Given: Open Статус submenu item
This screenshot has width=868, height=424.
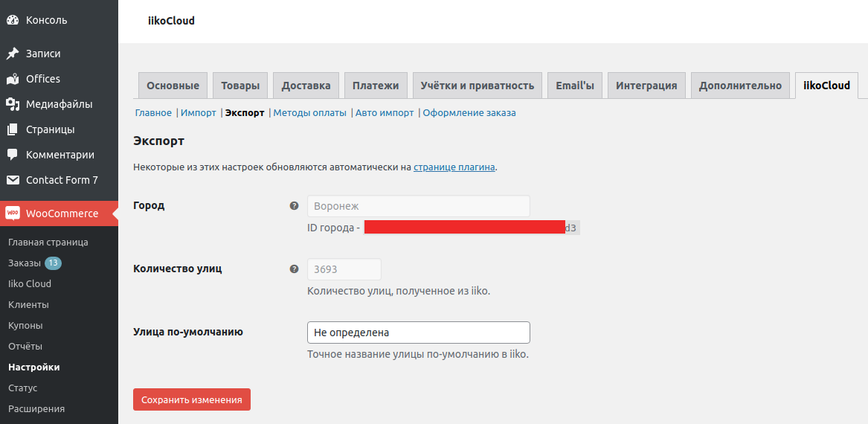Looking at the screenshot, I should pos(23,388).
